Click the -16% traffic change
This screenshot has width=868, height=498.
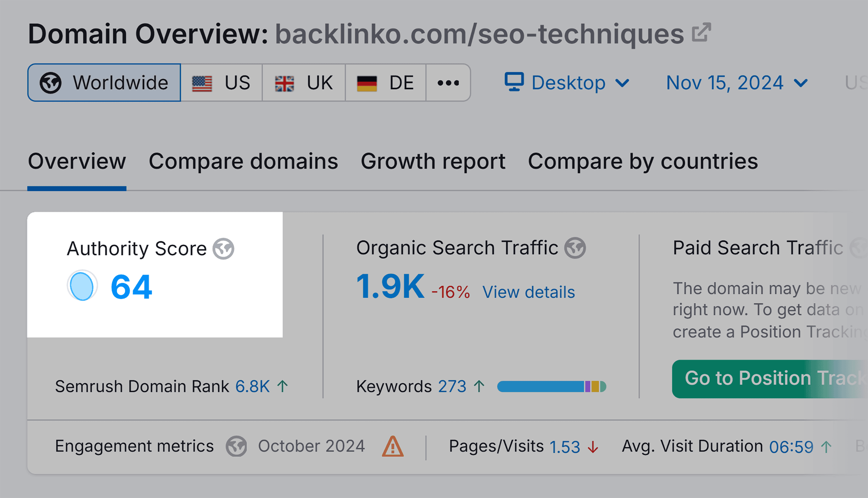(450, 292)
